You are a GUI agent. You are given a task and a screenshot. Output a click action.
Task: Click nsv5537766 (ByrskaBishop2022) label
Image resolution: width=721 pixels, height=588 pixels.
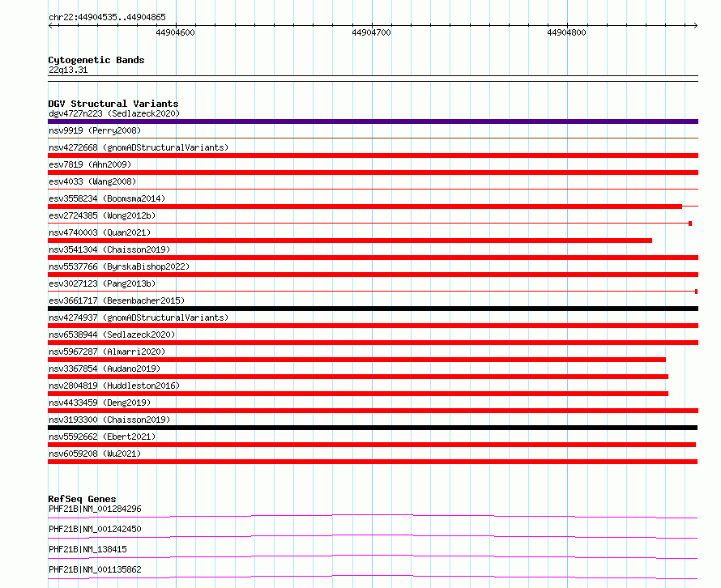pyautogui.click(x=119, y=266)
